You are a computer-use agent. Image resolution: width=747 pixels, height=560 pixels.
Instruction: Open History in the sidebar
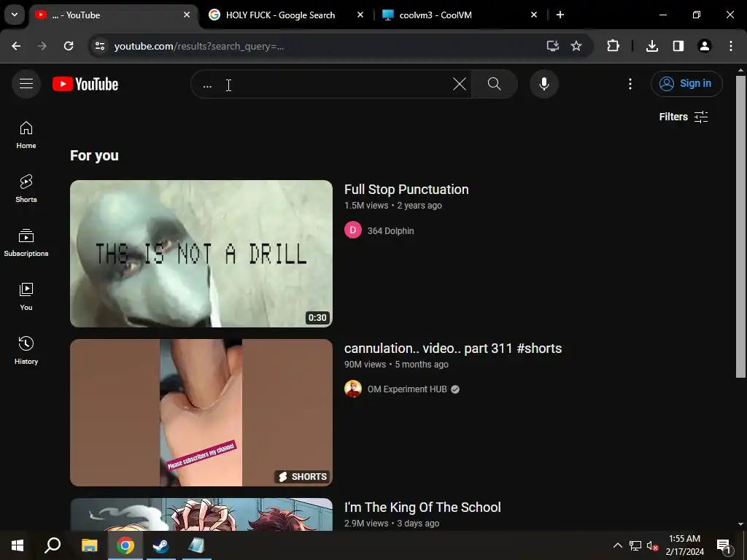pyautogui.click(x=26, y=351)
